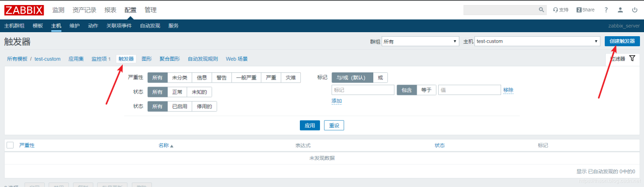Go to 服务 submenu
Screen dimensions: 644x187
[x=174, y=26]
